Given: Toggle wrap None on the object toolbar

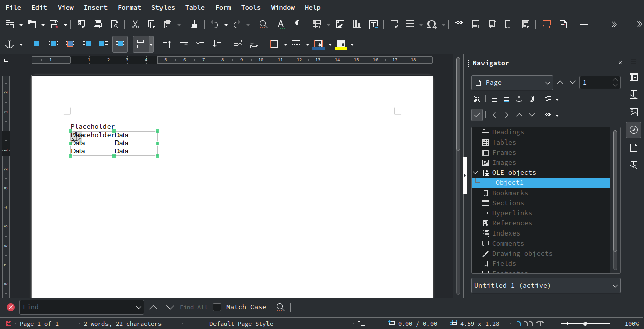Looking at the screenshot, I should (37, 44).
